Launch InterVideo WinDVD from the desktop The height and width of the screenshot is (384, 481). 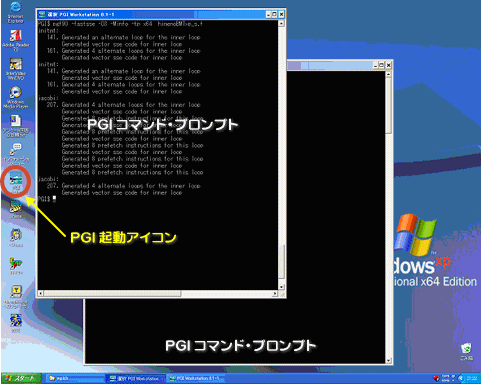click(16, 68)
